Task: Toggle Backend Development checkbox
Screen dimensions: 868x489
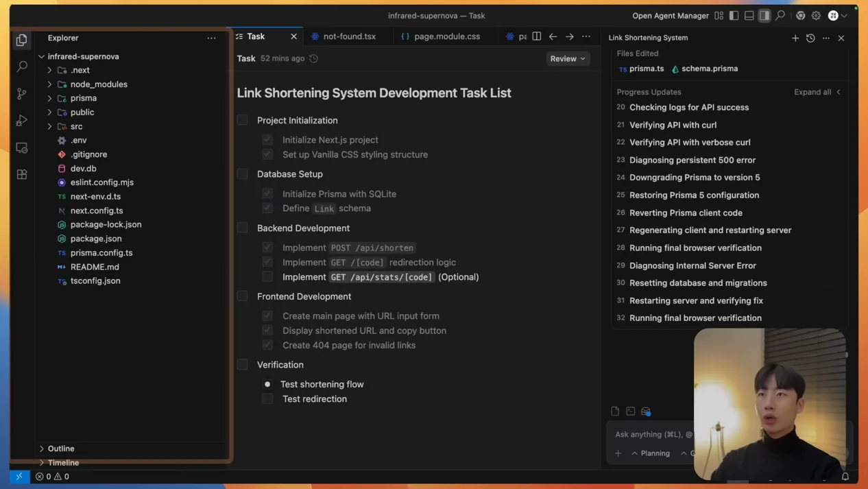Action: (243, 228)
